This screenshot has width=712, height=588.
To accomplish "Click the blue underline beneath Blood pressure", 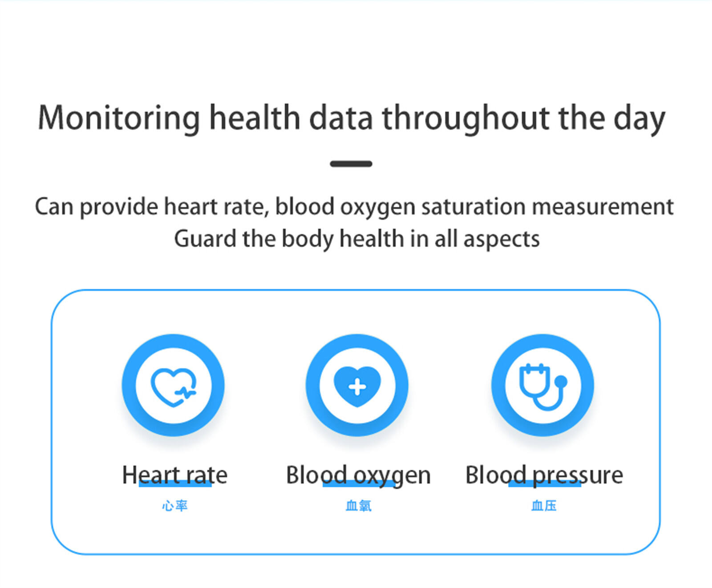I will (545, 483).
